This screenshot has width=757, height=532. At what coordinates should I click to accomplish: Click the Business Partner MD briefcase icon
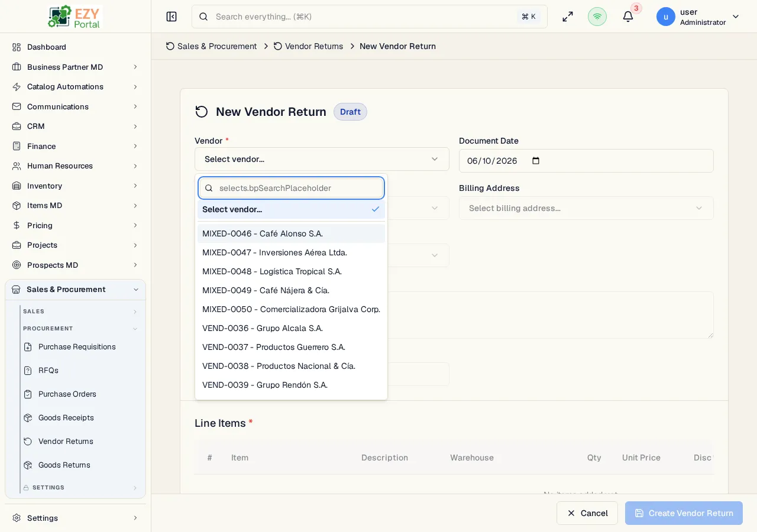17,67
